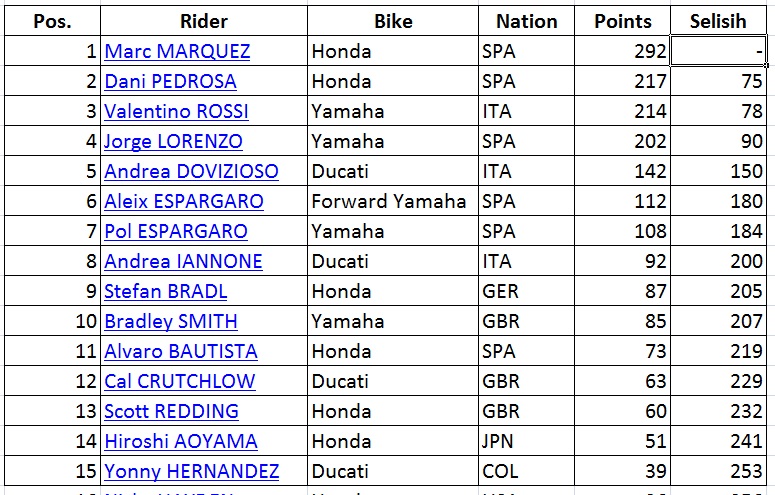The width and height of the screenshot is (775, 495).
Task: Click the Scott REDDING link
Action: (x=171, y=412)
